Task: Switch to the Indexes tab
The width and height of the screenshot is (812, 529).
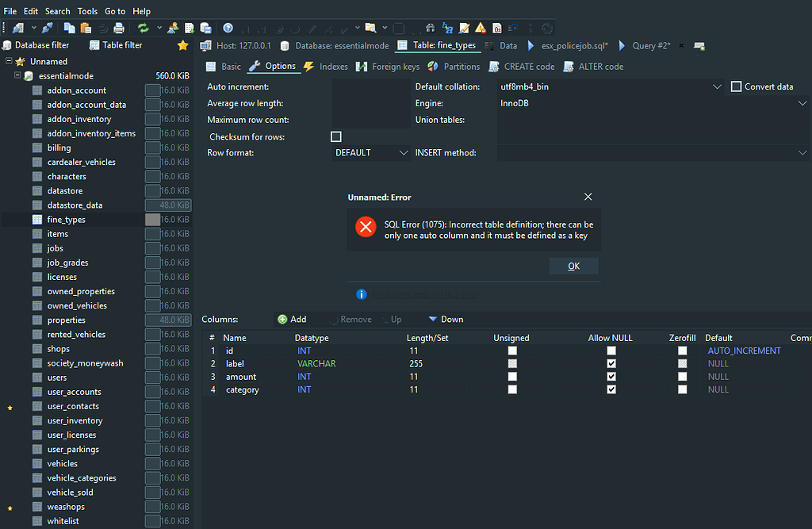Action: click(333, 67)
